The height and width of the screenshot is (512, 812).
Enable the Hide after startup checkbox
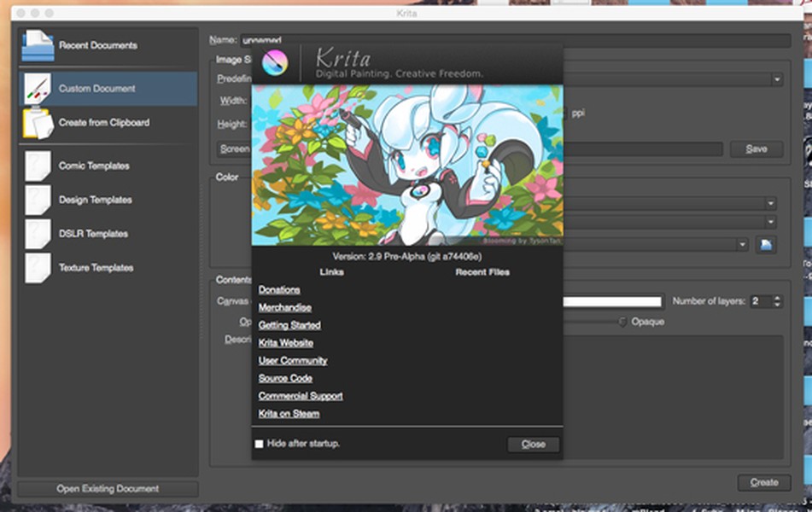(x=260, y=445)
